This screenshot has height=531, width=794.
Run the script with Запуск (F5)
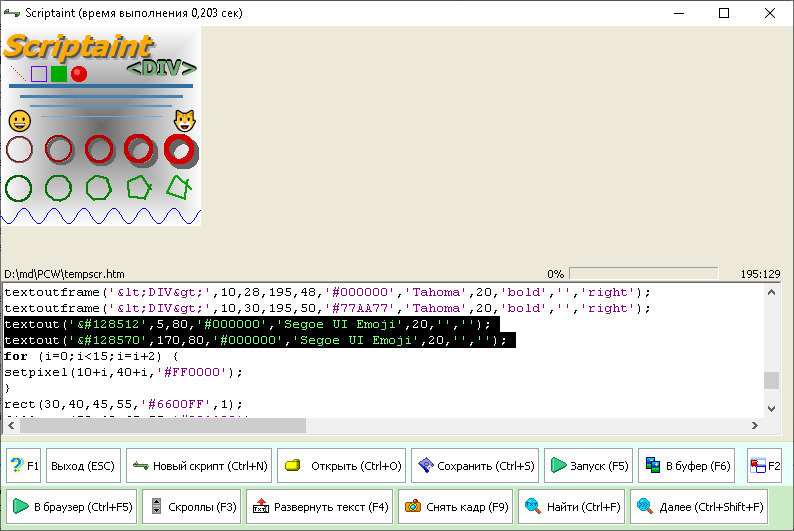588,466
